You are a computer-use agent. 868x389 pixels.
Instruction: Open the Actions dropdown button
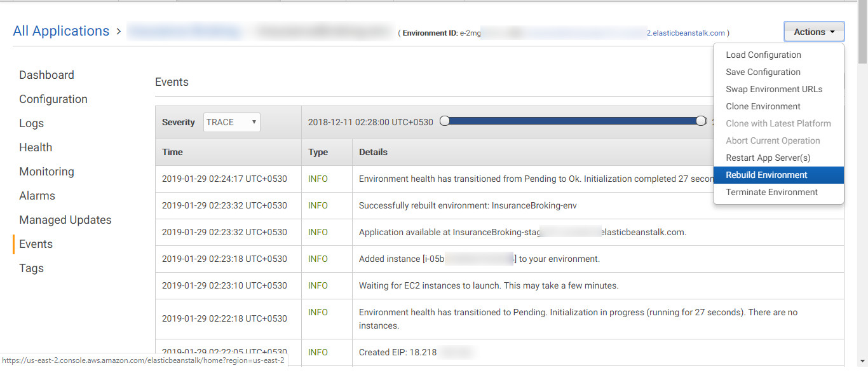pos(814,32)
